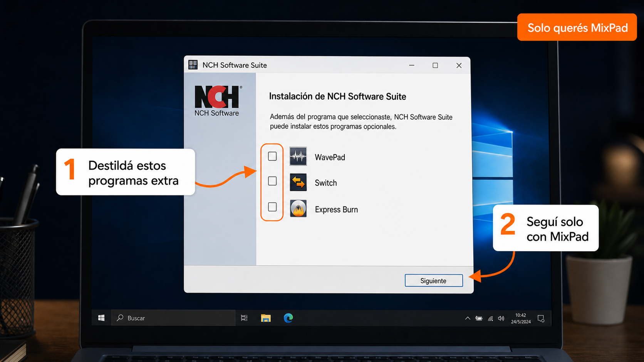Click the NCH Software Suite title bar icon
Screen dimensions: 644x362
[193, 65]
